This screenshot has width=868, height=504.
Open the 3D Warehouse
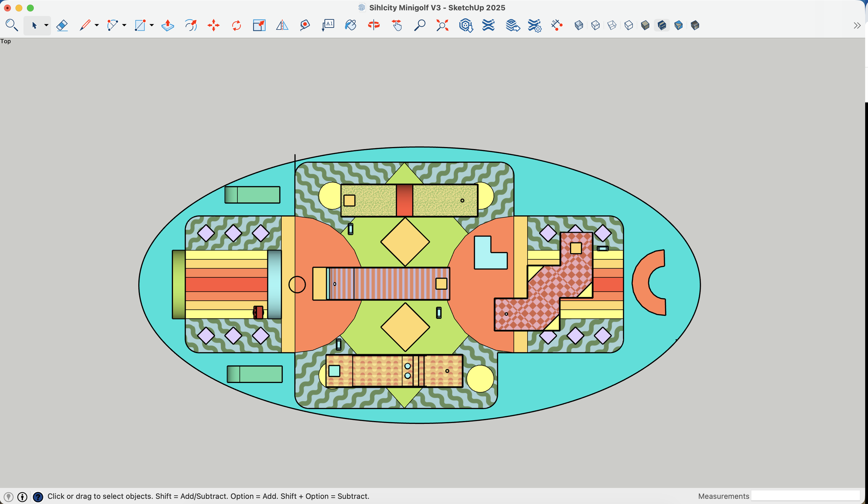point(466,25)
